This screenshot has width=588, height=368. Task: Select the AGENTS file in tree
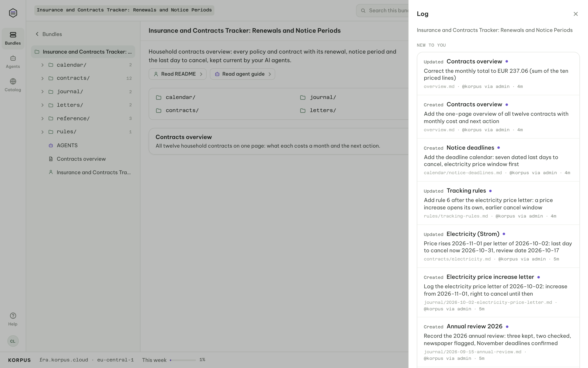pos(83,145)
